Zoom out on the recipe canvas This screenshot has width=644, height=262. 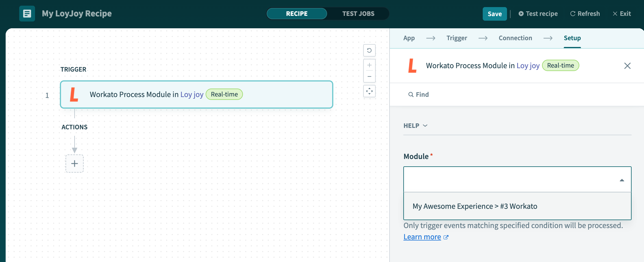(369, 76)
